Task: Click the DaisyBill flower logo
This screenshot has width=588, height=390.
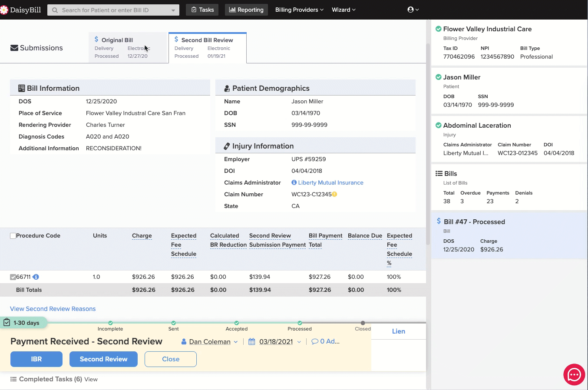Action: pos(3,10)
